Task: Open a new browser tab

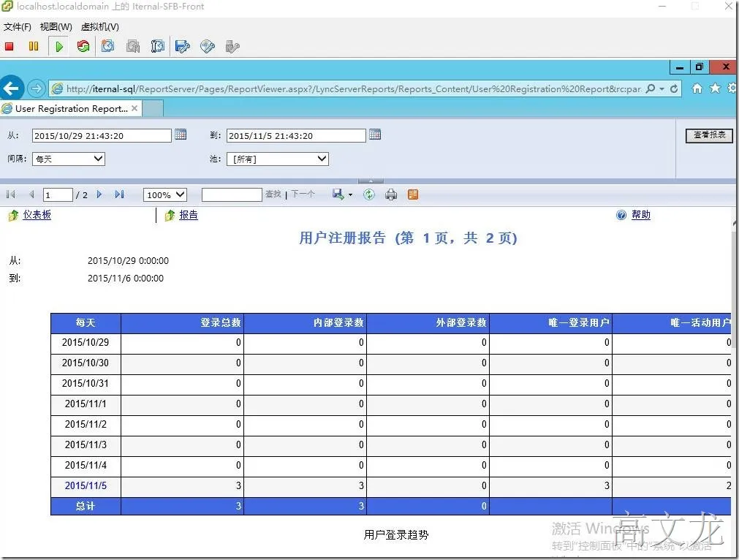Action: click(x=153, y=109)
